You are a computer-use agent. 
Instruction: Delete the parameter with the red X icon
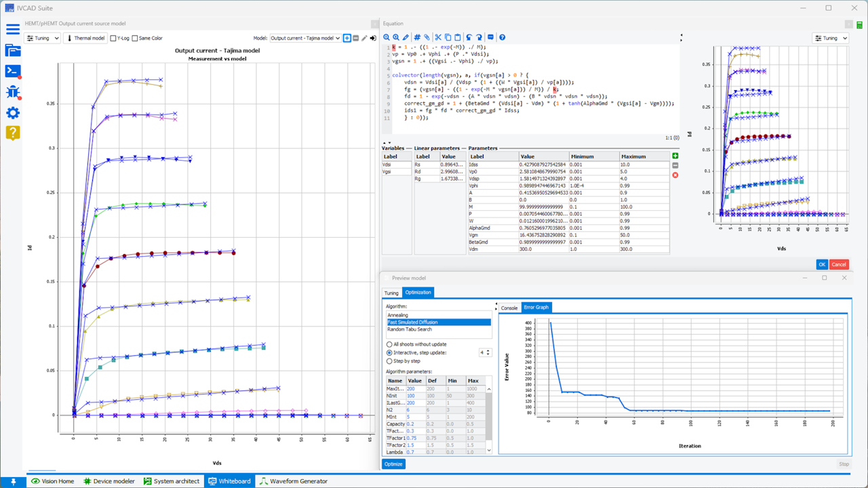coord(675,176)
